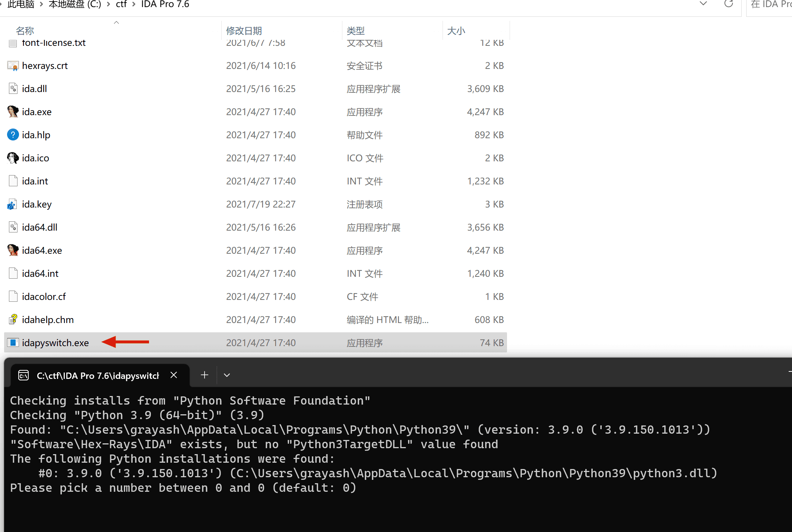Click the 74 KB size cell
This screenshot has width=792, height=532.
[x=492, y=343]
